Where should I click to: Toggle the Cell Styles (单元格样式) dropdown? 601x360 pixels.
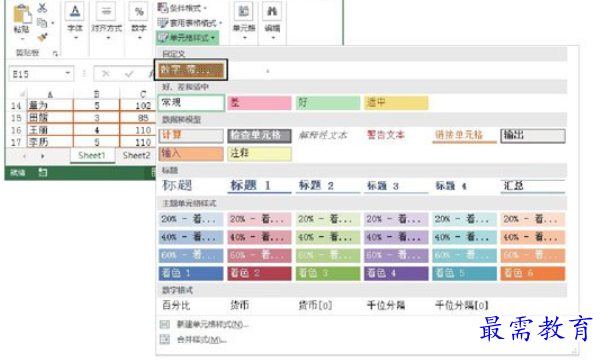(x=187, y=38)
